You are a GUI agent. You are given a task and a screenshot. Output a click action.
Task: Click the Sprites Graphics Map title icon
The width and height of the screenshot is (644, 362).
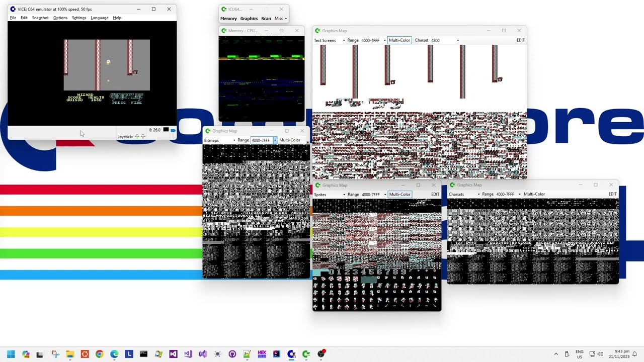pos(318,185)
